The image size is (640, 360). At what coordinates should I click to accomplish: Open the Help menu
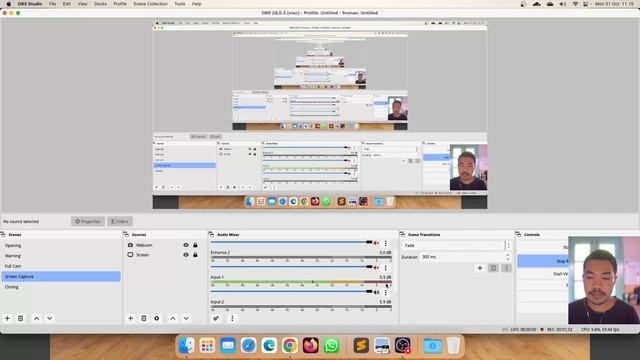coord(196,4)
